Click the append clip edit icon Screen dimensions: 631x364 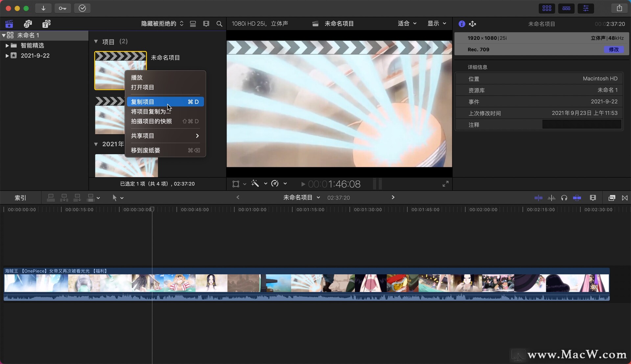coord(77,198)
